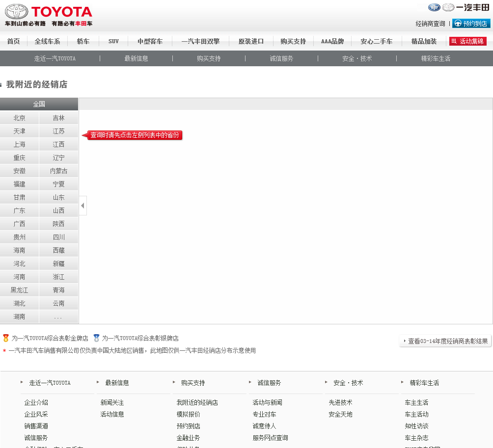Select 江苏 in the province list
Image resolution: width=493 pixels, height=448 pixels.
pos(58,131)
